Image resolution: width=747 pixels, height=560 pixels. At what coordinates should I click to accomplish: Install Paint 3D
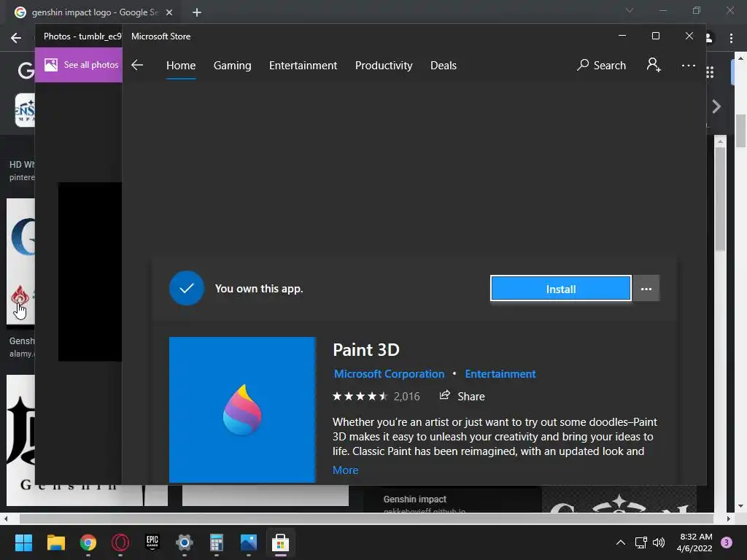pos(561,289)
